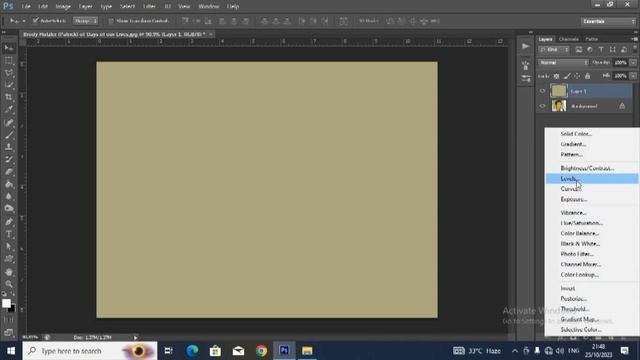Click the lock all padlock icon

(587, 76)
